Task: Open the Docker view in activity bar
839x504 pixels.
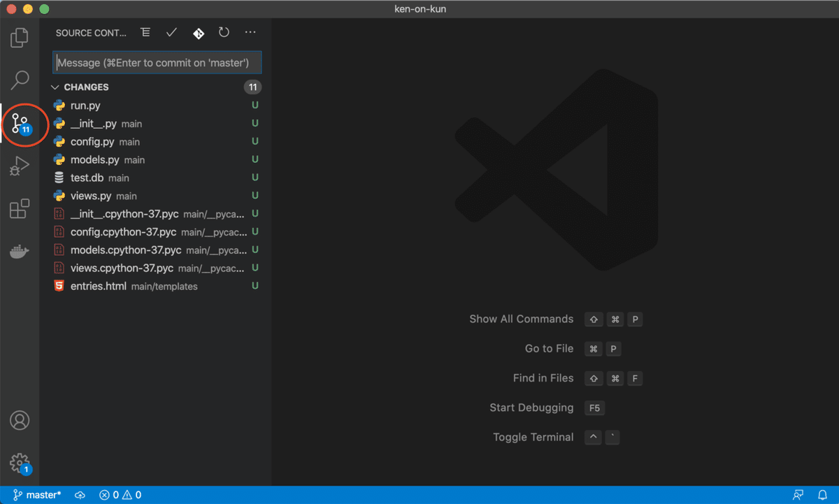Action: tap(20, 252)
